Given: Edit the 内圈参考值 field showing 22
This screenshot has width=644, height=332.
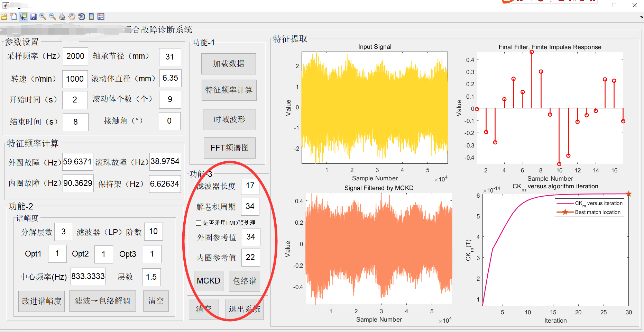Looking at the screenshot, I should click(250, 258).
